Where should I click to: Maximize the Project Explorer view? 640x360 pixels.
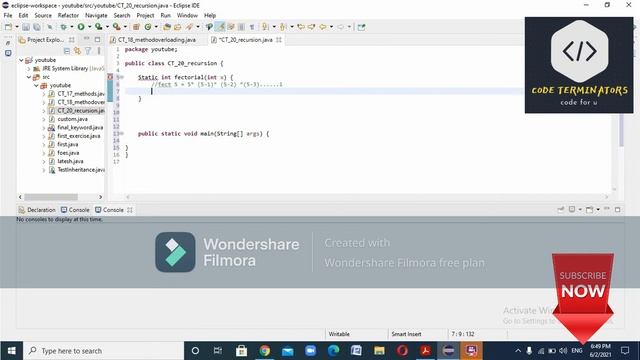tap(97, 40)
